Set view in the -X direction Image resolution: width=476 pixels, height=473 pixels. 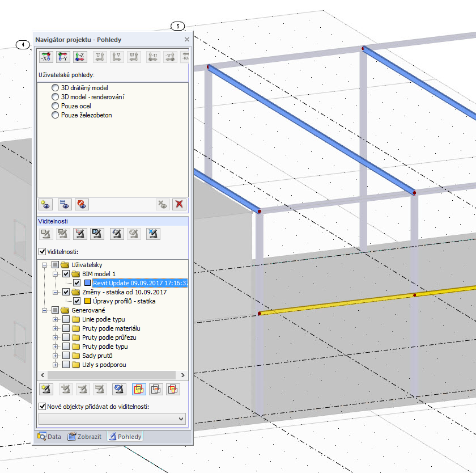[46, 57]
